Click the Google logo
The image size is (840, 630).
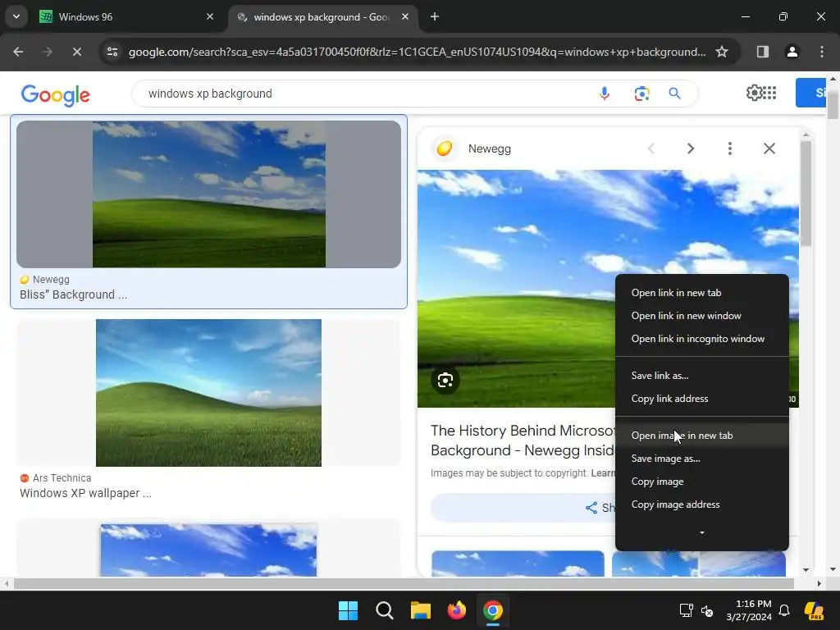(x=56, y=95)
